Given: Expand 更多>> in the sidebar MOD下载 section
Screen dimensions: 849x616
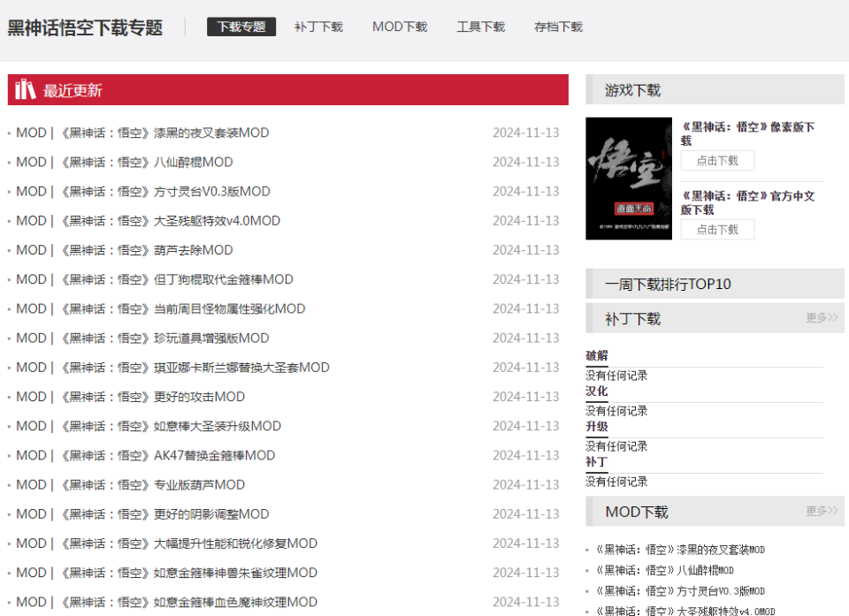Looking at the screenshot, I should 822,511.
